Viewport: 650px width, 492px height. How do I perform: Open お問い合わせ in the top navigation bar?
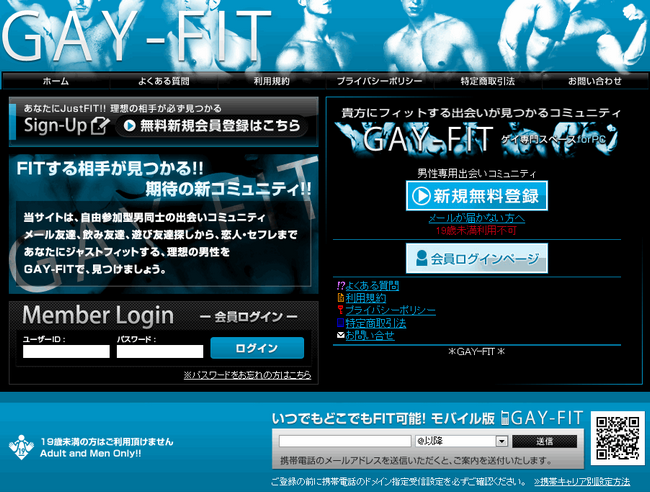pyautogui.click(x=595, y=81)
